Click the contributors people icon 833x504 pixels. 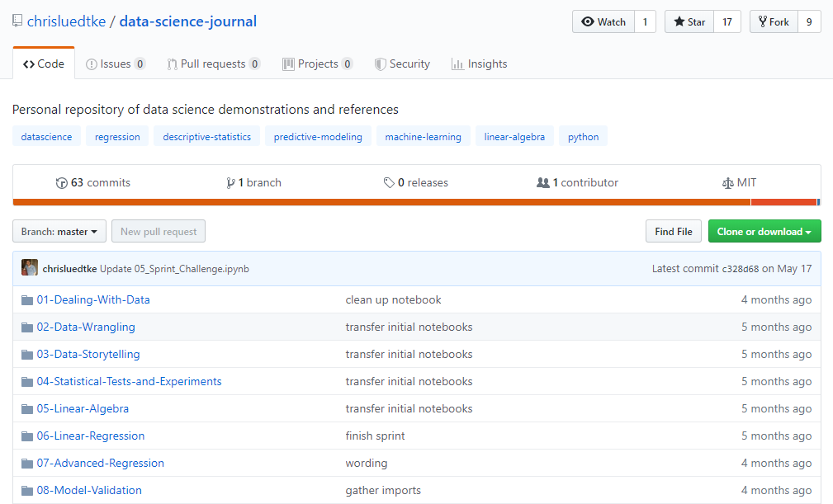click(x=542, y=183)
